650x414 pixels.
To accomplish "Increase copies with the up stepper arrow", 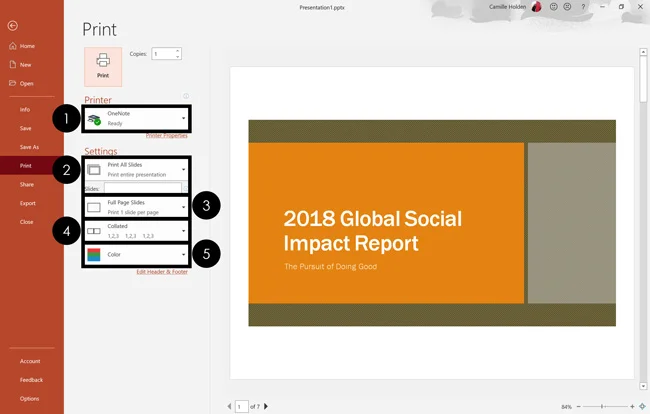I will tap(178, 51).
